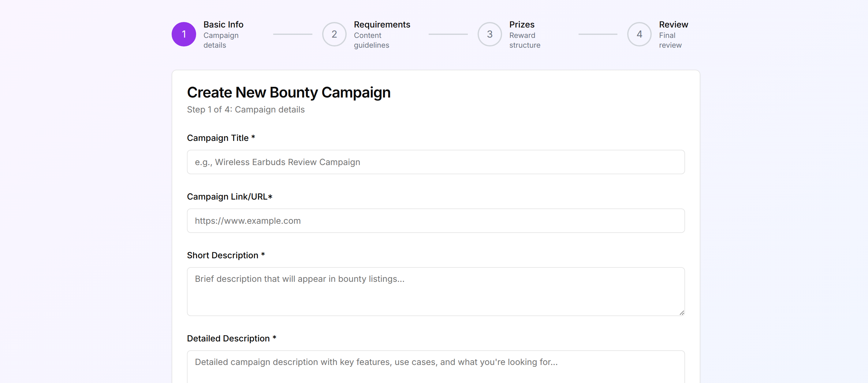Select step 1 Basic Info circle
The image size is (868, 383).
coord(184,34)
